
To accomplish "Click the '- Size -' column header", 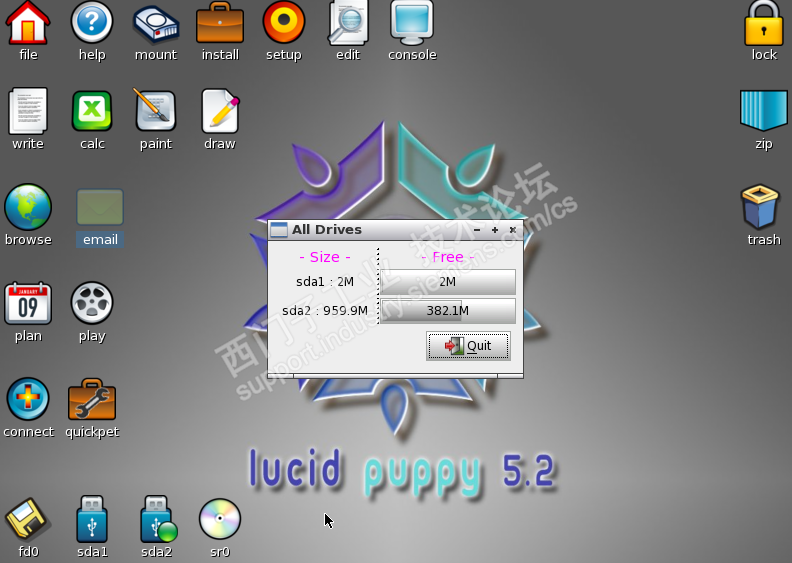I will click(x=325, y=257).
